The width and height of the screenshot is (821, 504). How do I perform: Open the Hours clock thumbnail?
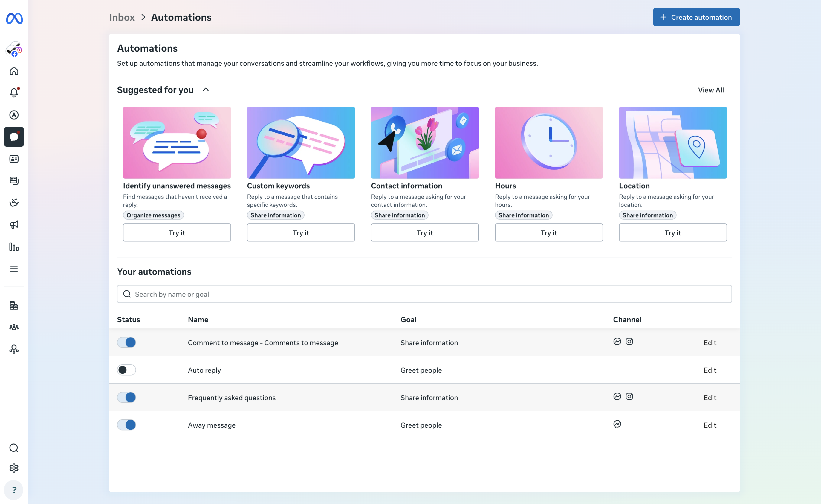[x=549, y=143]
